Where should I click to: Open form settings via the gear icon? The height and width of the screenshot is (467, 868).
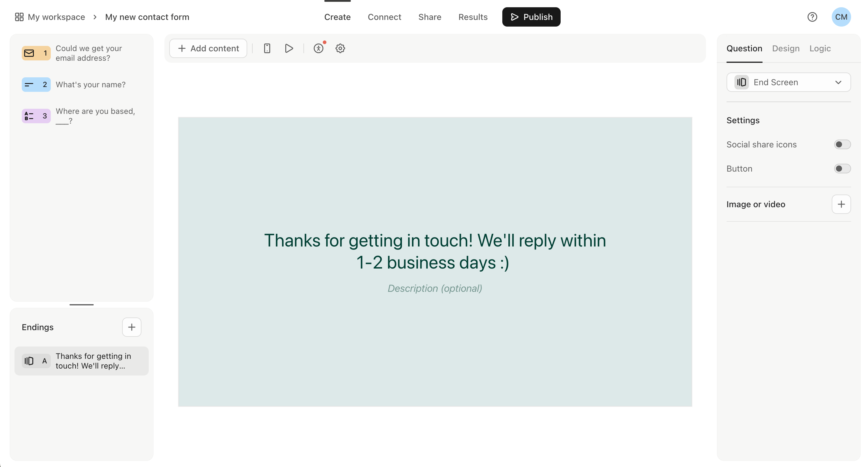340,48
